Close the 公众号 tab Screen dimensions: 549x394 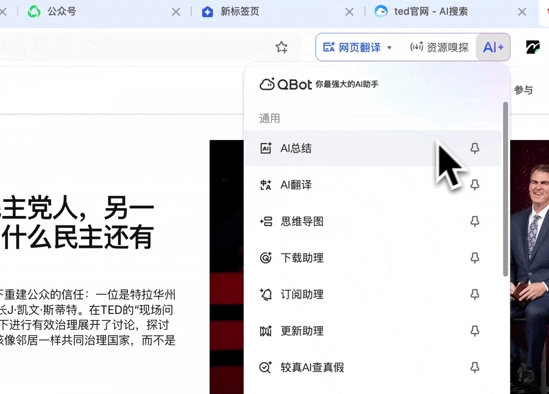176,12
